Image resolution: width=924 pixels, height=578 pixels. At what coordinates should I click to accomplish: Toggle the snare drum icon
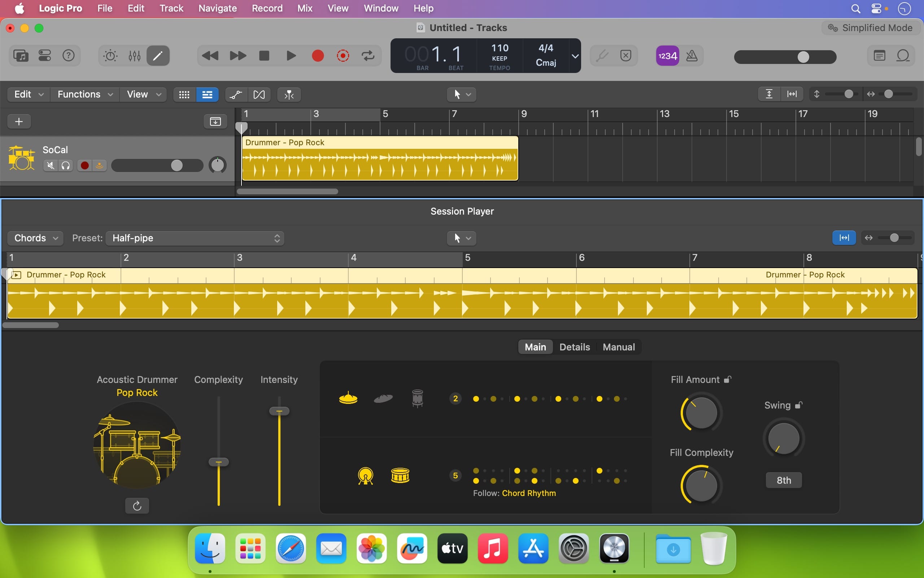pos(400,476)
